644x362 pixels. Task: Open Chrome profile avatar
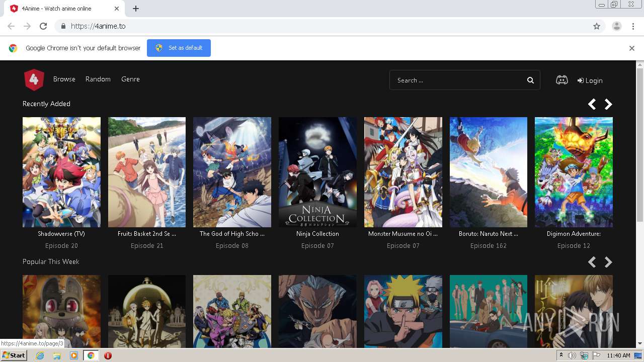tap(617, 26)
